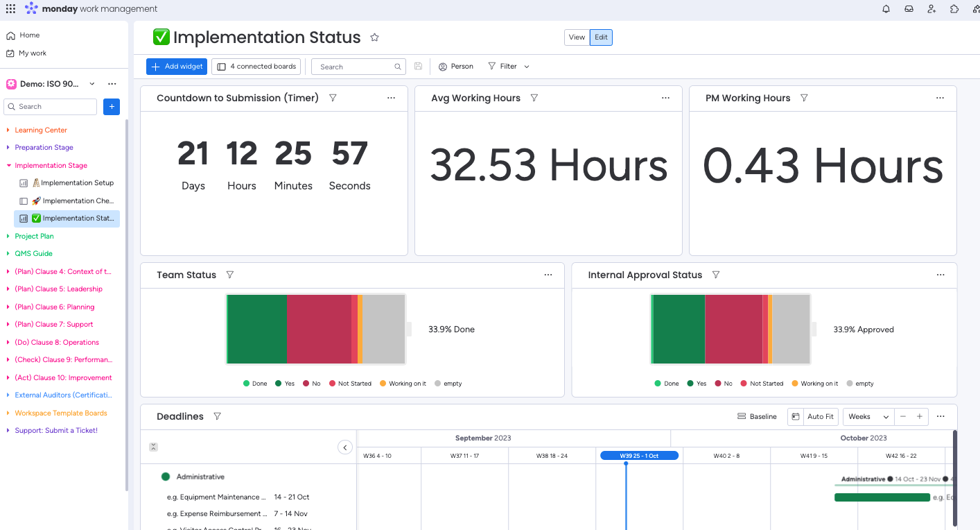
Task: Click the blue plus button in sidebar
Action: [x=112, y=106]
